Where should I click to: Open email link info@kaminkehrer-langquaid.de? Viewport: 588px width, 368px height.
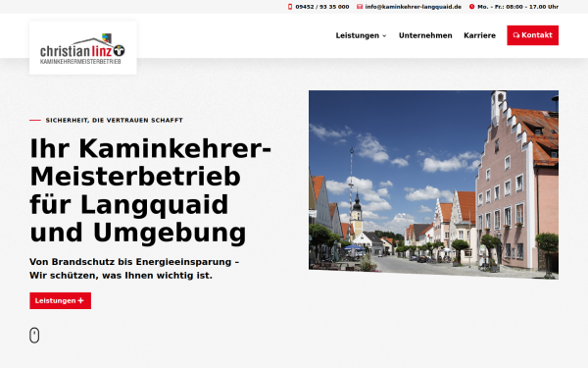click(414, 7)
